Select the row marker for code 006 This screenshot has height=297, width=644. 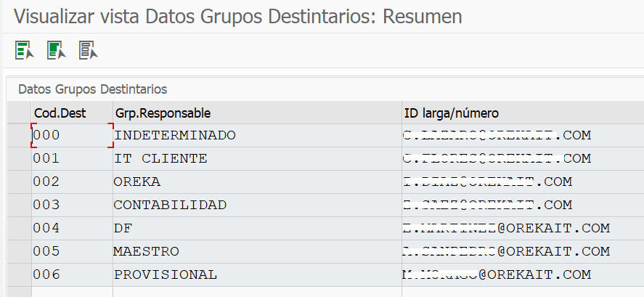[x=20, y=274]
